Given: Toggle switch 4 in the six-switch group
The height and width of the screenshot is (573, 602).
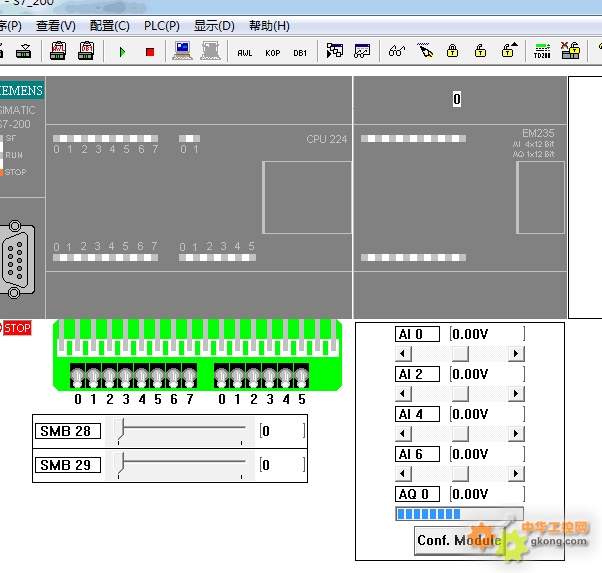Looking at the screenshot, I should pyautogui.click(x=286, y=376).
